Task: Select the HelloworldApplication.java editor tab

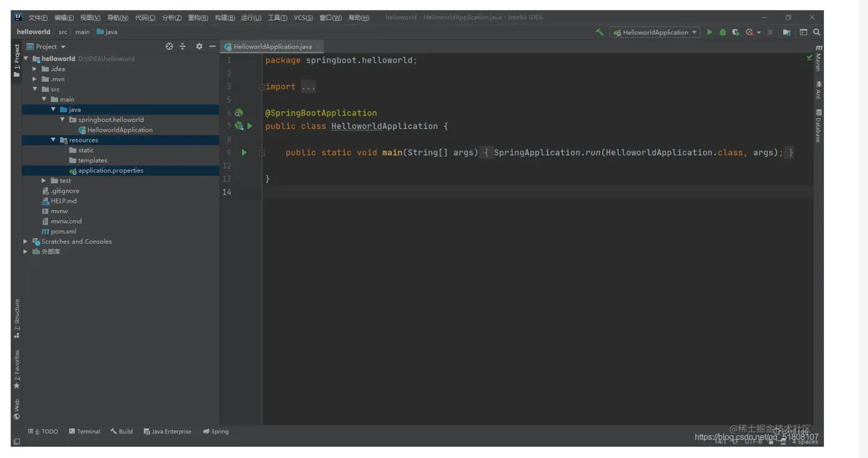Action: coord(272,46)
